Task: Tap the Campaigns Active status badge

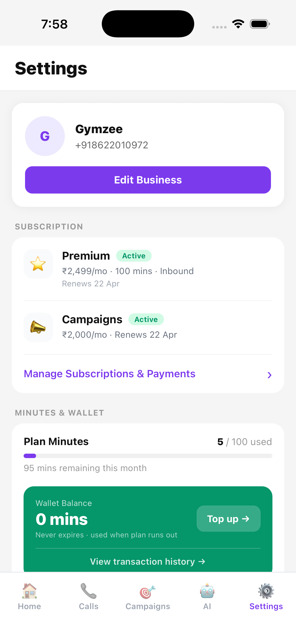Action: tap(146, 319)
